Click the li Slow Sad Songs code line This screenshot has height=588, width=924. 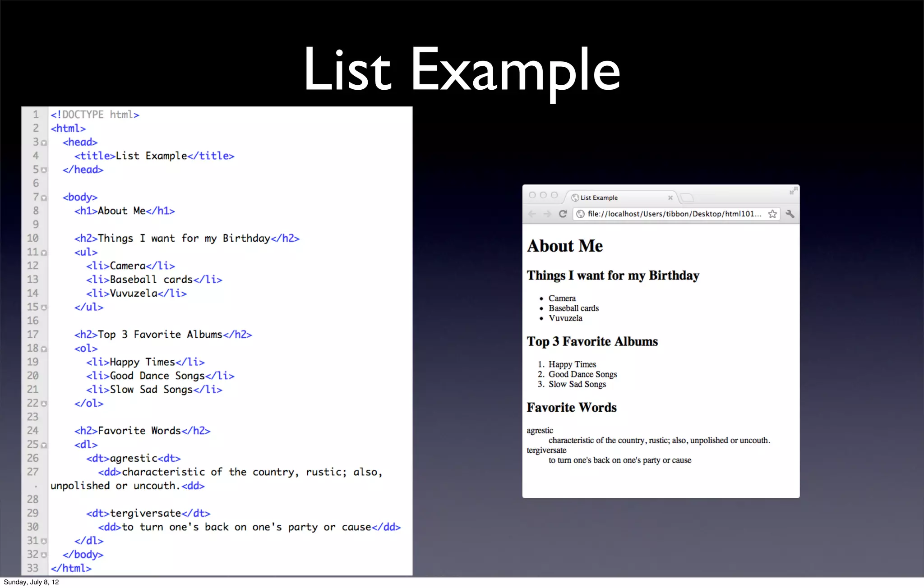(x=154, y=390)
